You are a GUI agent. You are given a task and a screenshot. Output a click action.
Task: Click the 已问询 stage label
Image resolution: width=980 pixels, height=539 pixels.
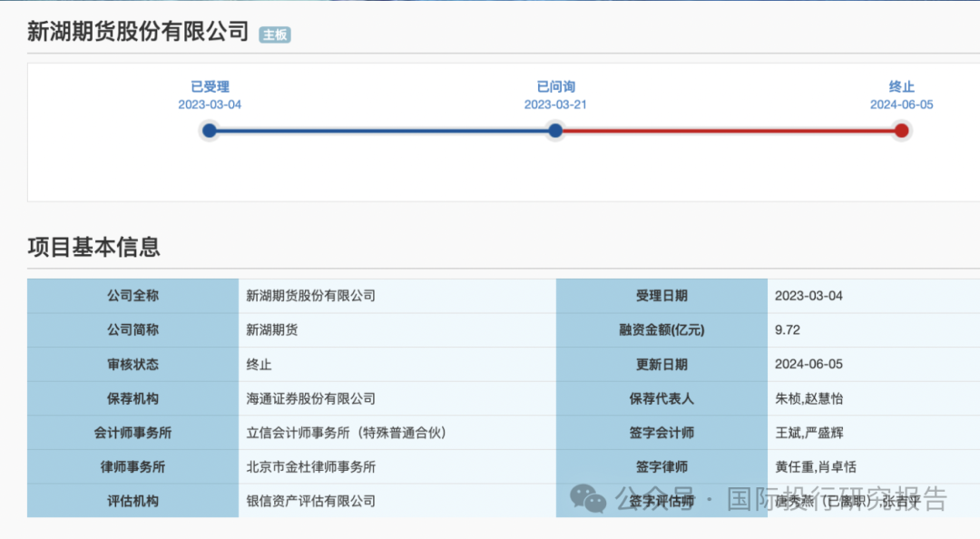555,87
